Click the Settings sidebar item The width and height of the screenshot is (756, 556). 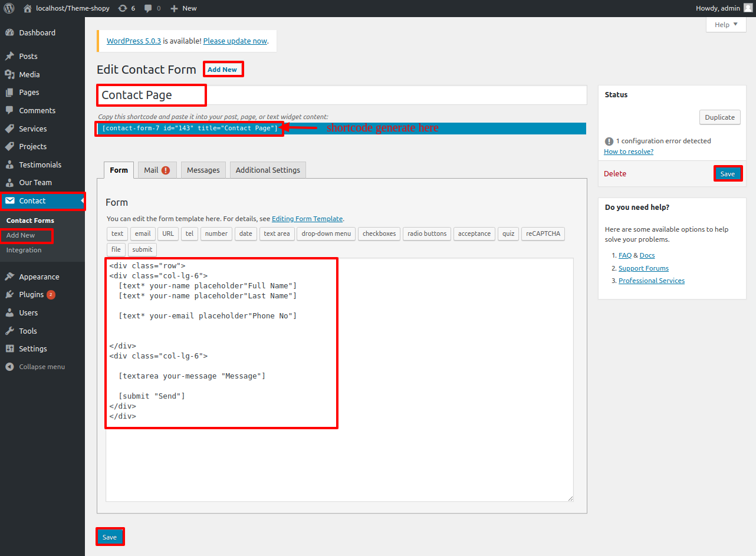pyautogui.click(x=32, y=348)
